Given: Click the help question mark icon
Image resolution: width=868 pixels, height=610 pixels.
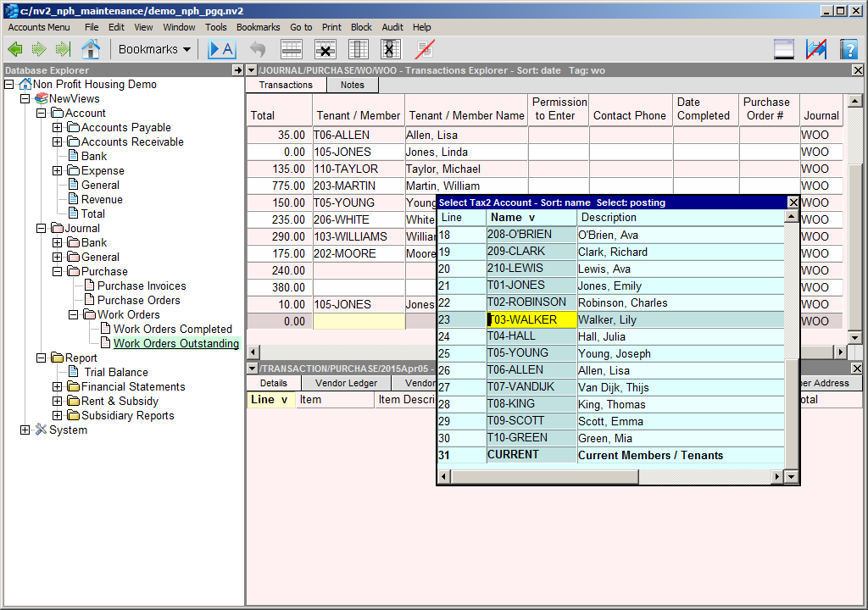Looking at the screenshot, I should click(849, 49).
